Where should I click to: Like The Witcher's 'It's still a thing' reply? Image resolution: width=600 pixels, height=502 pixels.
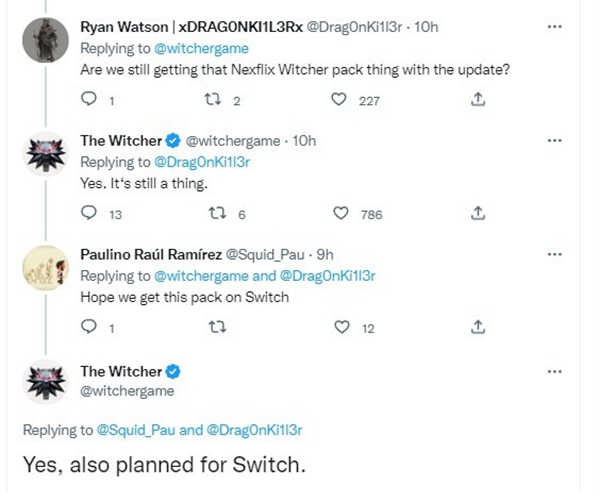tap(341, 213)
